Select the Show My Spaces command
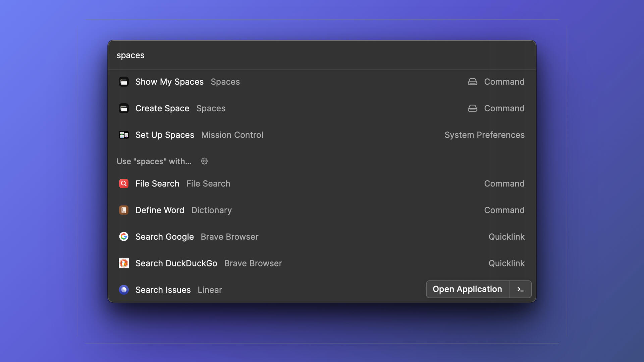This screenshot has height=362, width=644. [169, 82]
